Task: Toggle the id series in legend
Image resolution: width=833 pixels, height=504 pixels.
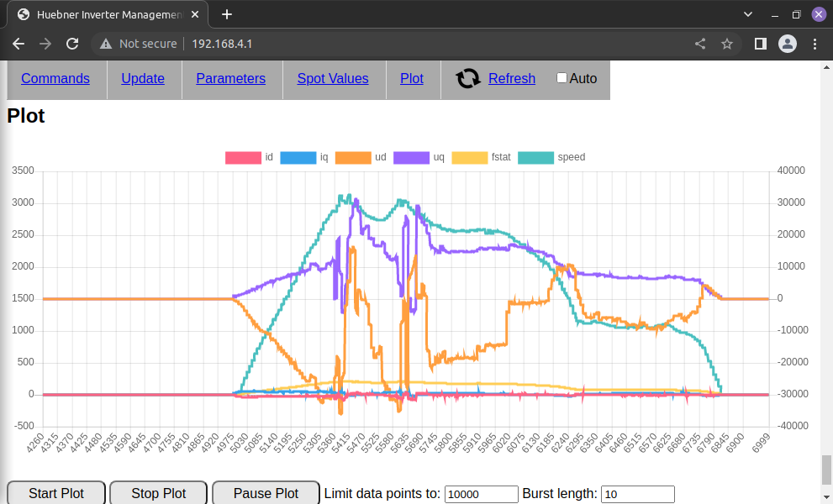Action: pyautogui.click(x=242, y=157)
